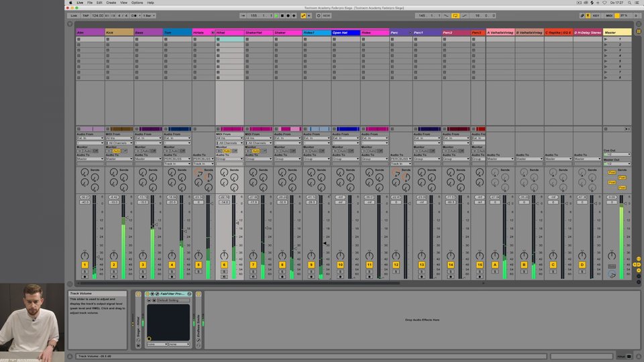The width and height of the screenshot is (644, 362).
Task: Toggle track 1 activator button
Action: [x=85, y=265]
